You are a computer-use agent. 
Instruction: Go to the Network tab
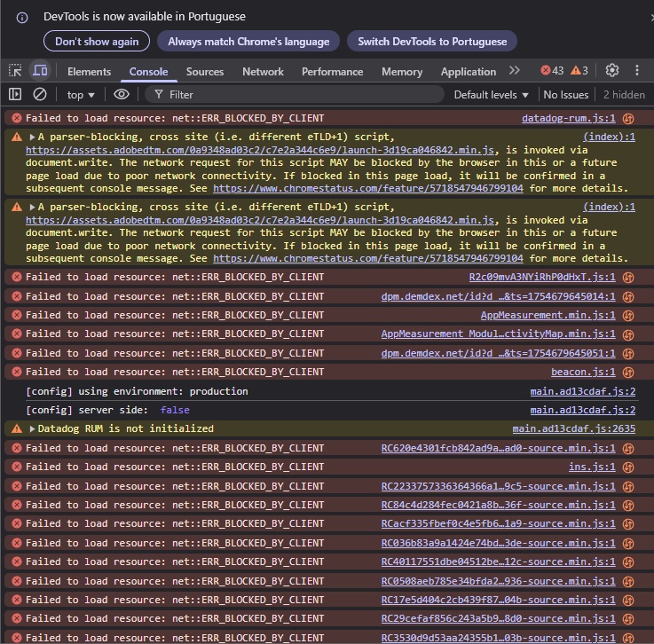[263, 72]
